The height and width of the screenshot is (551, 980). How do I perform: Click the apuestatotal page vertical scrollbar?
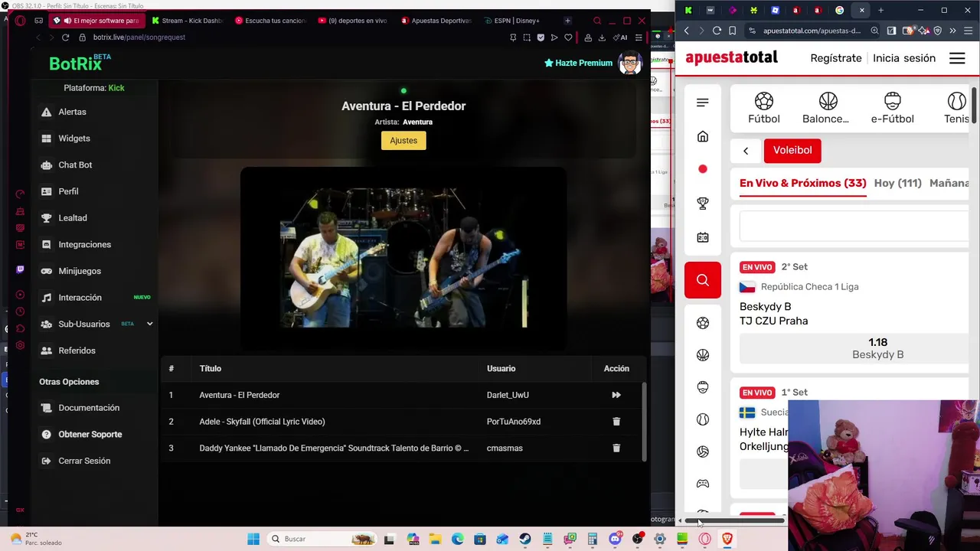pos(975,105)
